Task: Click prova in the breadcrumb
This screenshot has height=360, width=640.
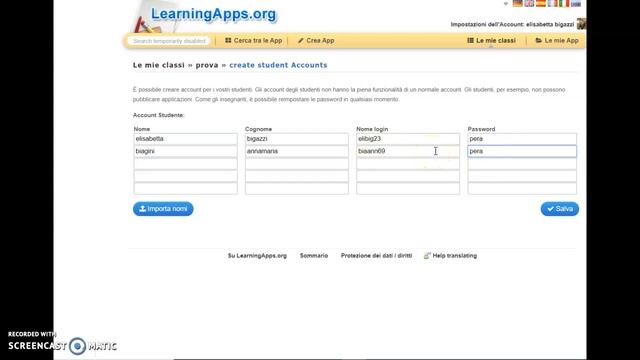Action: (207, 65)
